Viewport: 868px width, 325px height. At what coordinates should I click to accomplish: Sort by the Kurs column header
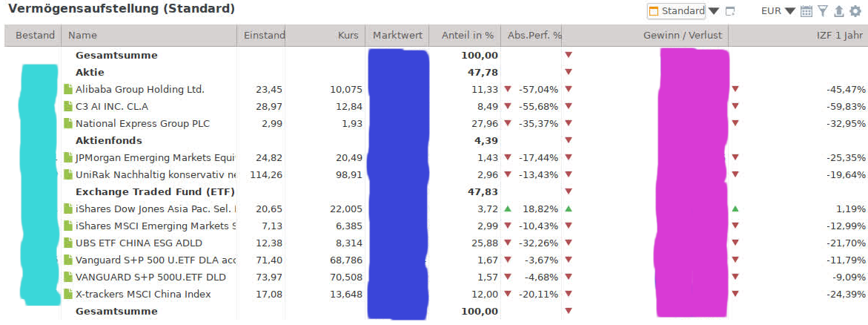coord(348,35)
